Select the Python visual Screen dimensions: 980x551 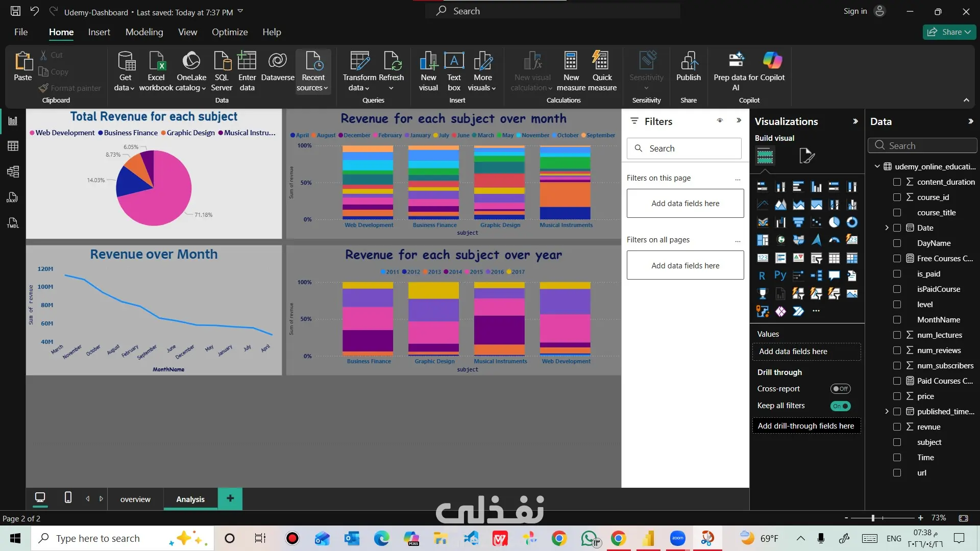click(x=780, y=276)
